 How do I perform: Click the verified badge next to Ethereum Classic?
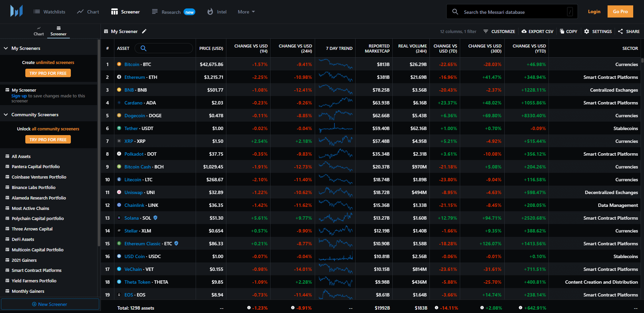pos(176,243)
